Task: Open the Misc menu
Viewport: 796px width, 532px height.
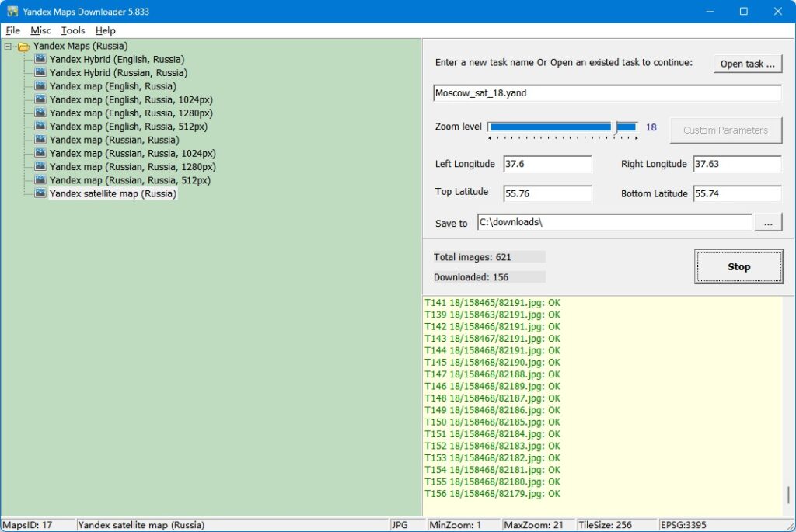Action: (40, 30)
